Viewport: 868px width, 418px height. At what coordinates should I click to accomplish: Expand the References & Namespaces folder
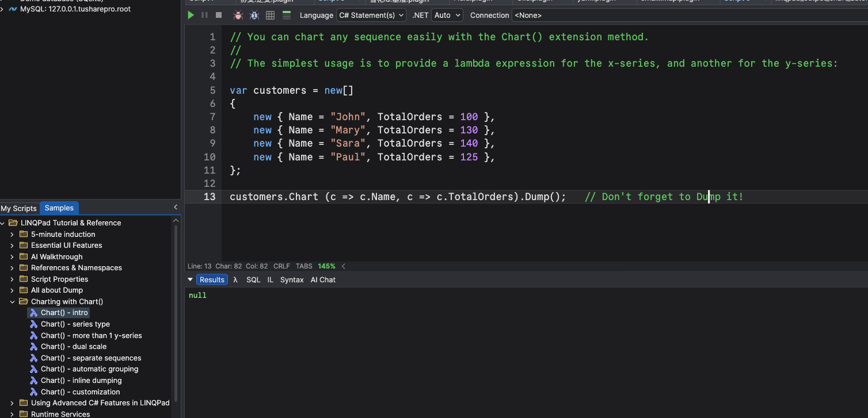click(x=13, y=268)
